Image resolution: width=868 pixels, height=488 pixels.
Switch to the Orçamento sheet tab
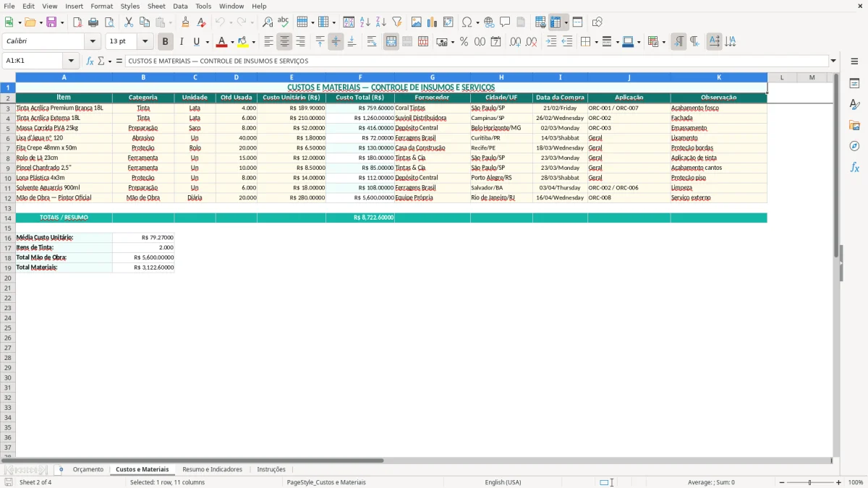point(88,469)
